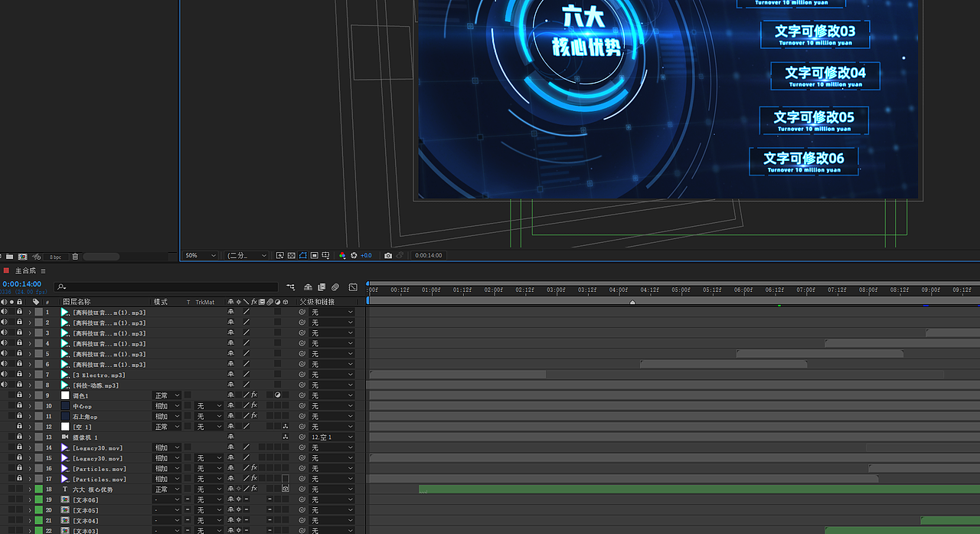Click the new composition icon in project panel
This screenshot has height=534, width=980.
pyautogui.click(x=22, y=256)
